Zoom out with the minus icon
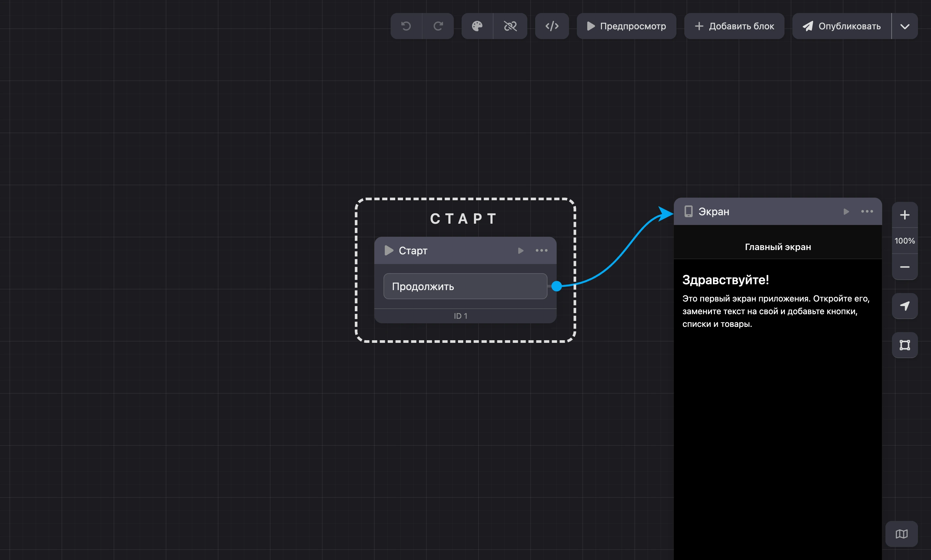Screen dimensions: 931x560 pos(905,267)
